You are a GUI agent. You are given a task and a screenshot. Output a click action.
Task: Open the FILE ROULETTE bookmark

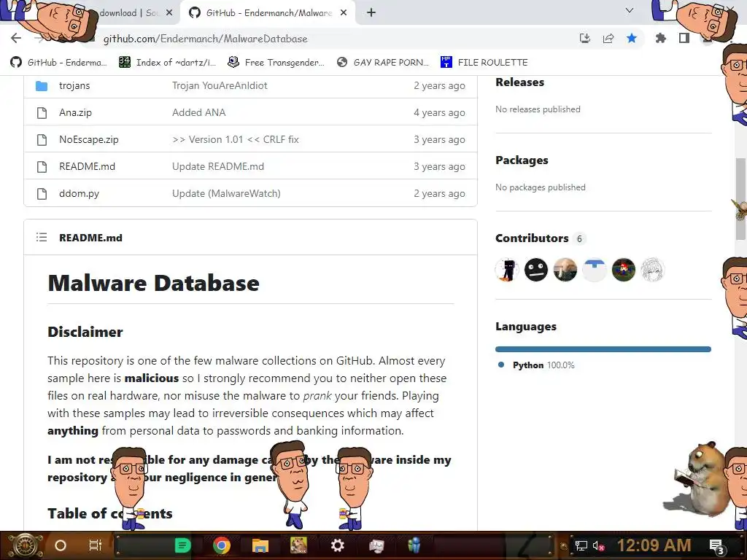(484, 63)
